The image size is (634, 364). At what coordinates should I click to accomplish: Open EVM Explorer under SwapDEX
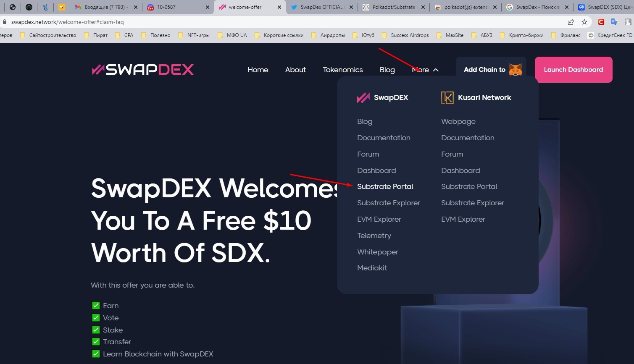[379, 219]
